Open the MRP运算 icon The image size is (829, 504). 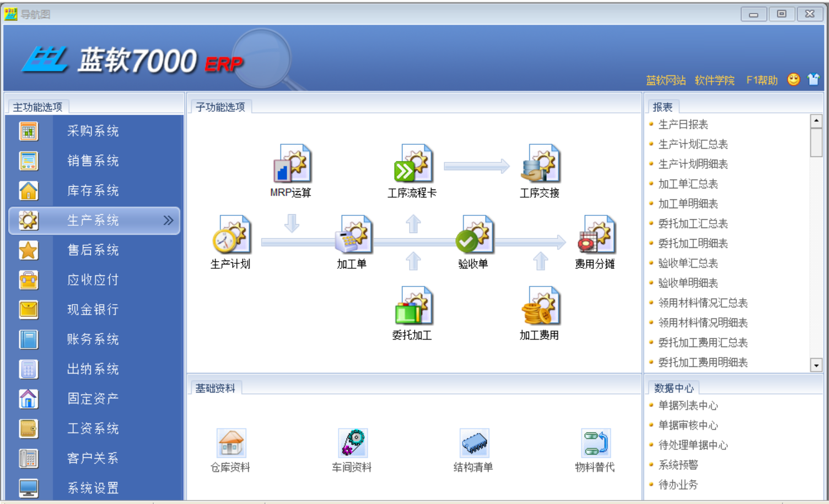[292, 164]
